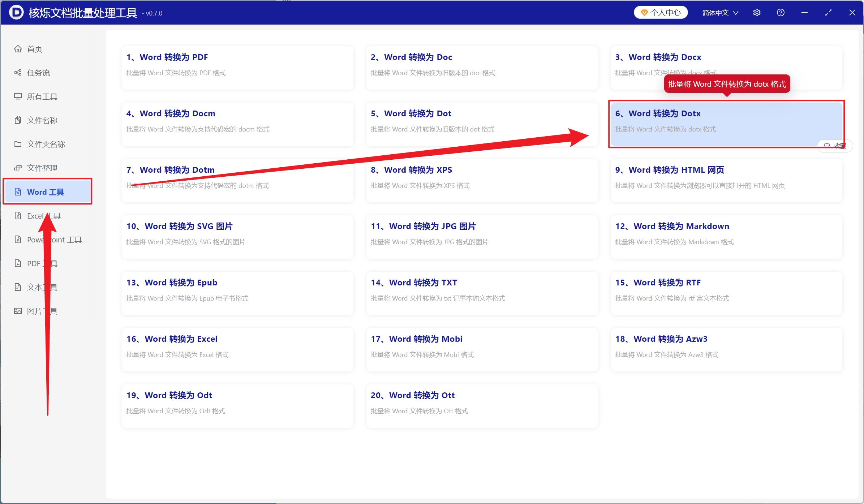Toggle the 收藏 favorite heart button
The height and width of the screenshot is (504, 864).
click(x=835, y=146)
